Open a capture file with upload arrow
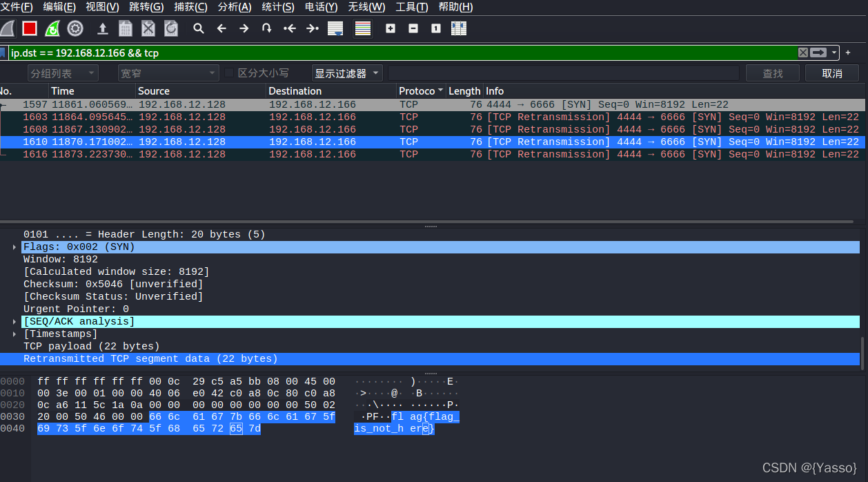This screenshot has height=482, width=868. [x=103, y=28]
